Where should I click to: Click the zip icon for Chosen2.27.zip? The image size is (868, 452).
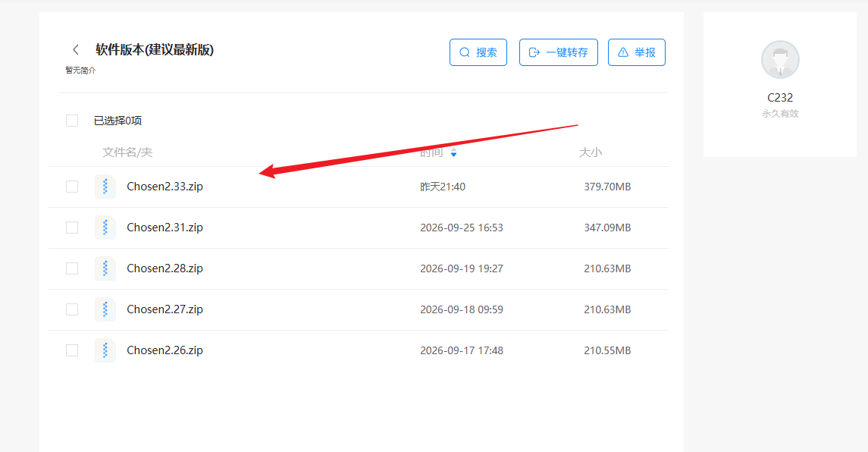click(x=105, y=309)
